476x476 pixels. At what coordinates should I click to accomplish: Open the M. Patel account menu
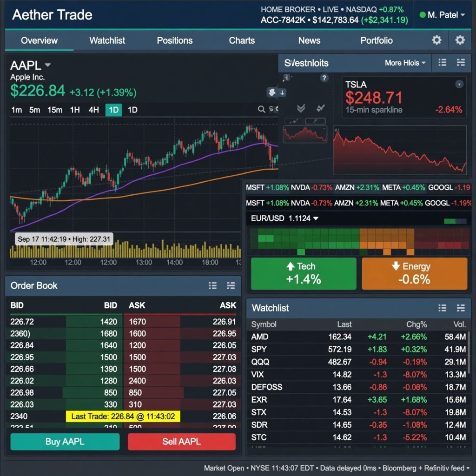point(442,14)
